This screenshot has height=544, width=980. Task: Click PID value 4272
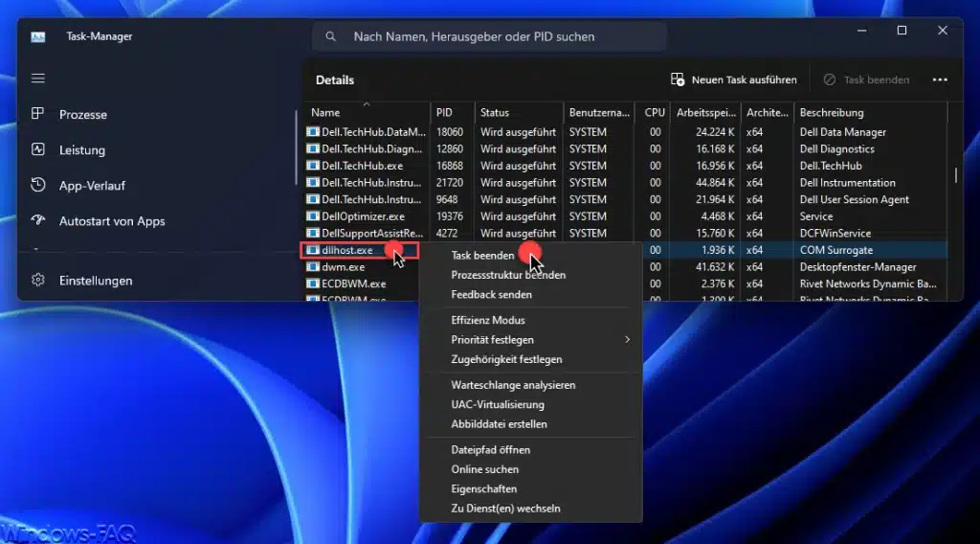coord(447,234)
